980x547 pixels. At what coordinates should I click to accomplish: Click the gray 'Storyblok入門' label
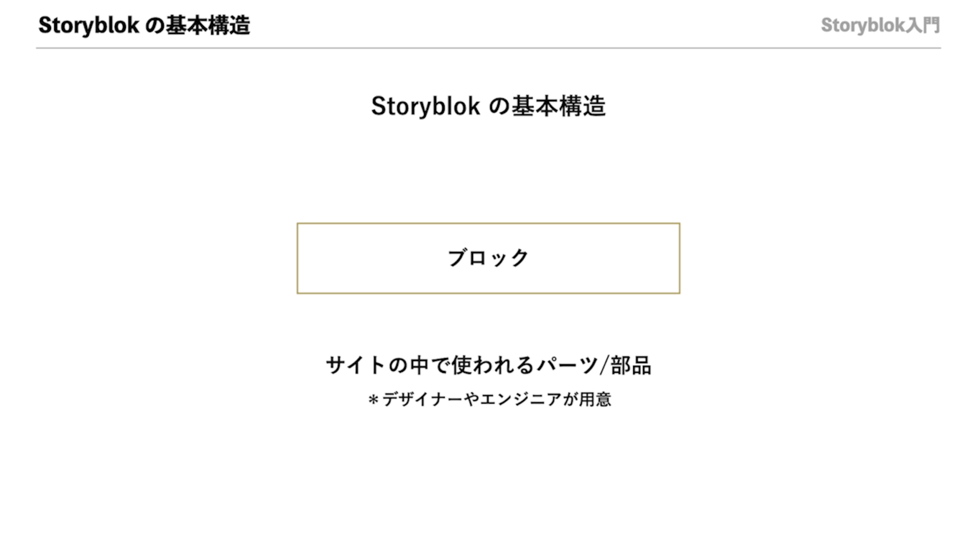click(x=880, y=25)
